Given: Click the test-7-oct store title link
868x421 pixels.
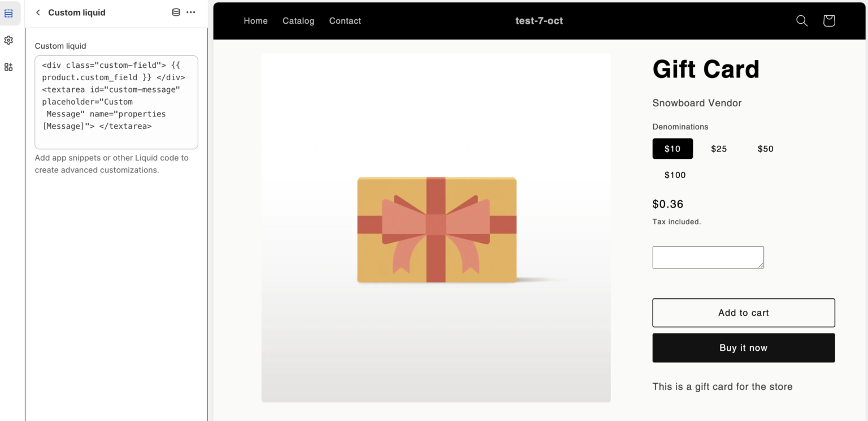Looking at the screenshot, I should tap(539, 21).
